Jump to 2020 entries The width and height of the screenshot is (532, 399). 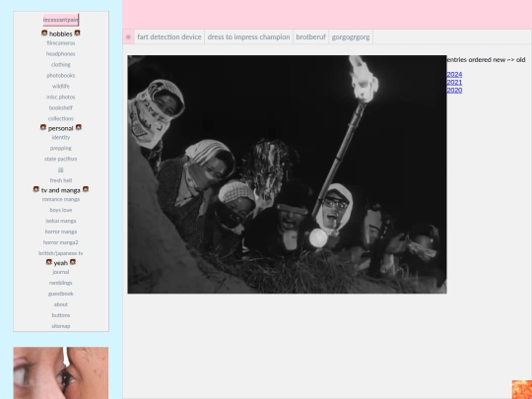pyautogui.click(x=454, y=90)
